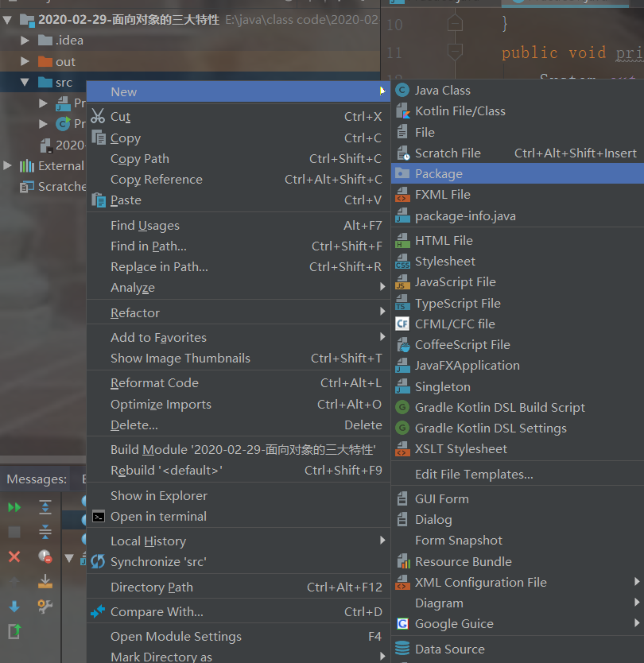Click the fold marker on line 11
644x663 pixels.
click(455, 52)
